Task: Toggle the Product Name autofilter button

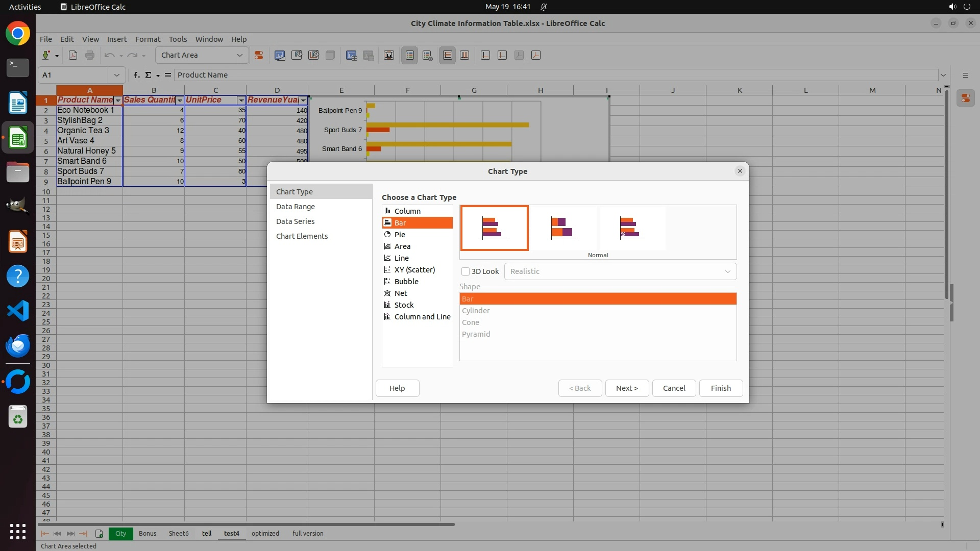Action: pos(118,101)
